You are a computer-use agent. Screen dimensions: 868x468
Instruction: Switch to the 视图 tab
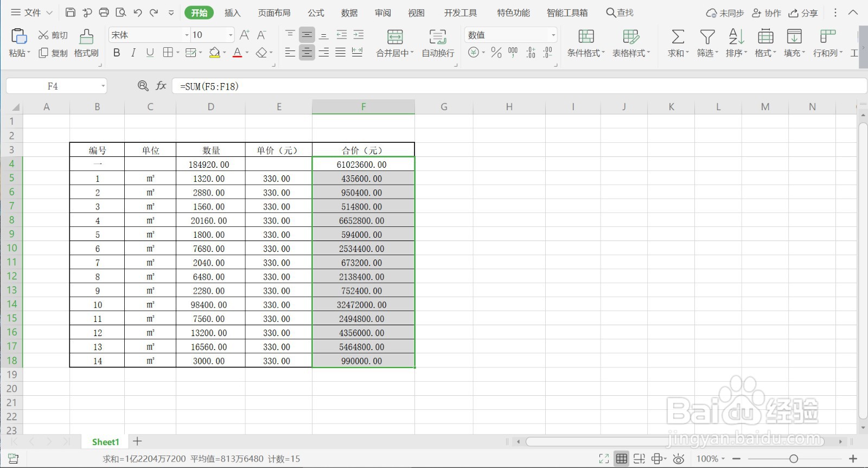pyautogui.click(x=416, y=12)
